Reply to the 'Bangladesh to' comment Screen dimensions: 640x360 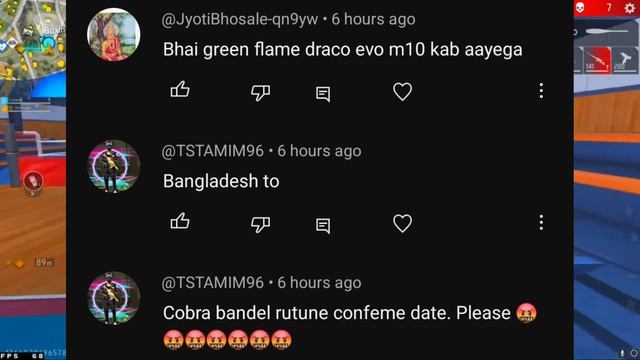point(323,226)
